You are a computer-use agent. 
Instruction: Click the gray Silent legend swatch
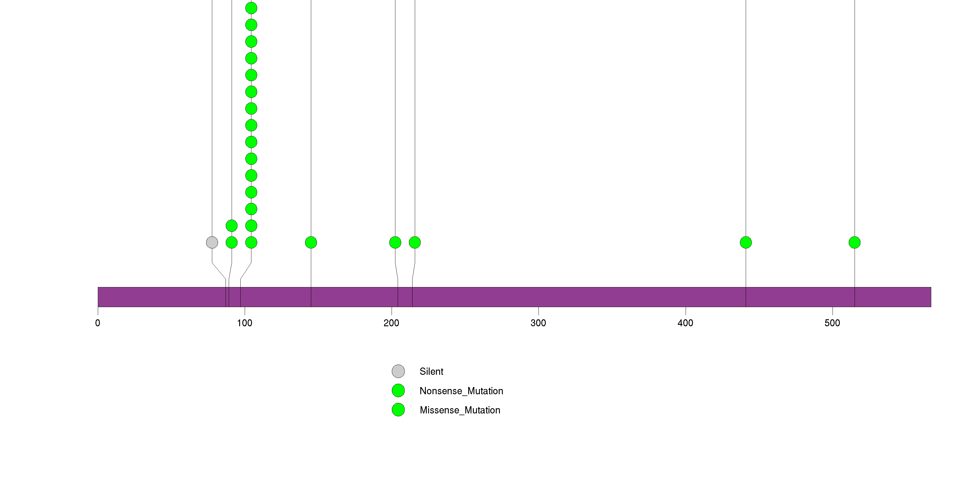(398, 371)
